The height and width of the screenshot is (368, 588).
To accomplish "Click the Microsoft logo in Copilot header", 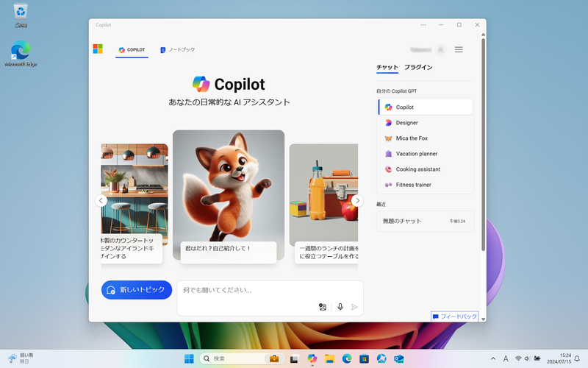I will click(x=98, y=49).
